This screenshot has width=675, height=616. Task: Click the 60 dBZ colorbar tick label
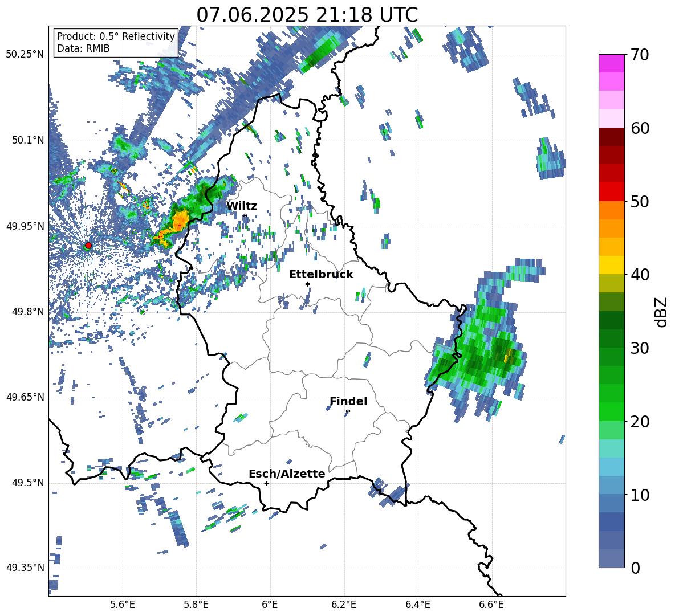640,128
